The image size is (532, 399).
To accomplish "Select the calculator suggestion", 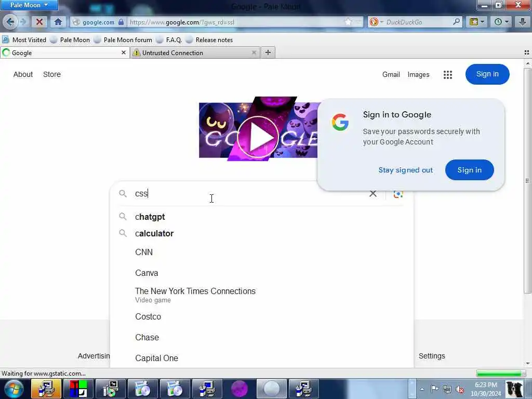I will [x=261, y=233].
